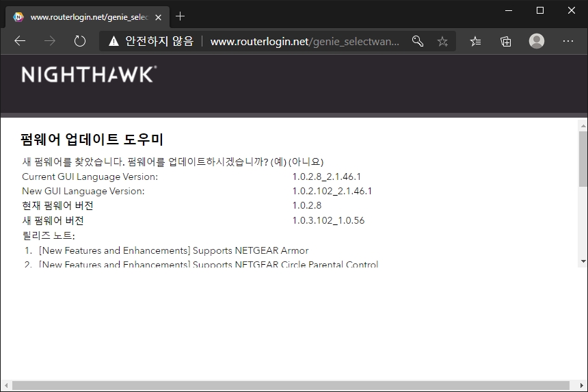Open the not-secure warning icon
The width and height of the screenshot is (588, 392).
click(x=113, y=41)
